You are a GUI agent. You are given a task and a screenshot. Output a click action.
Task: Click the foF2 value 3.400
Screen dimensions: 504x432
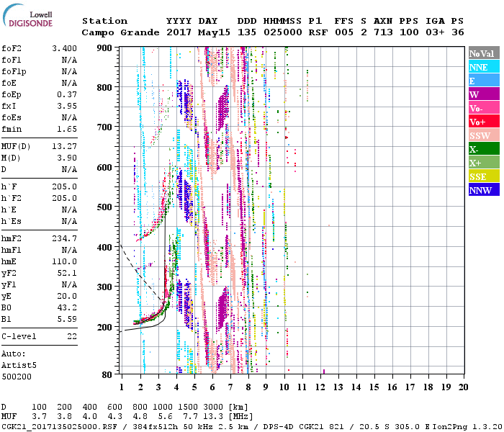(63, 50)
